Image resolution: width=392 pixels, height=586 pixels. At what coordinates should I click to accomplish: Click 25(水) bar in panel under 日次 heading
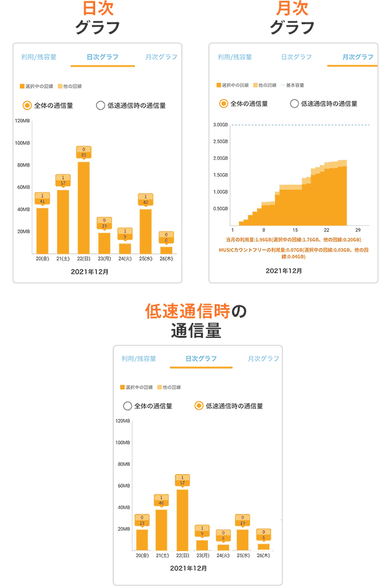point(146,231)
